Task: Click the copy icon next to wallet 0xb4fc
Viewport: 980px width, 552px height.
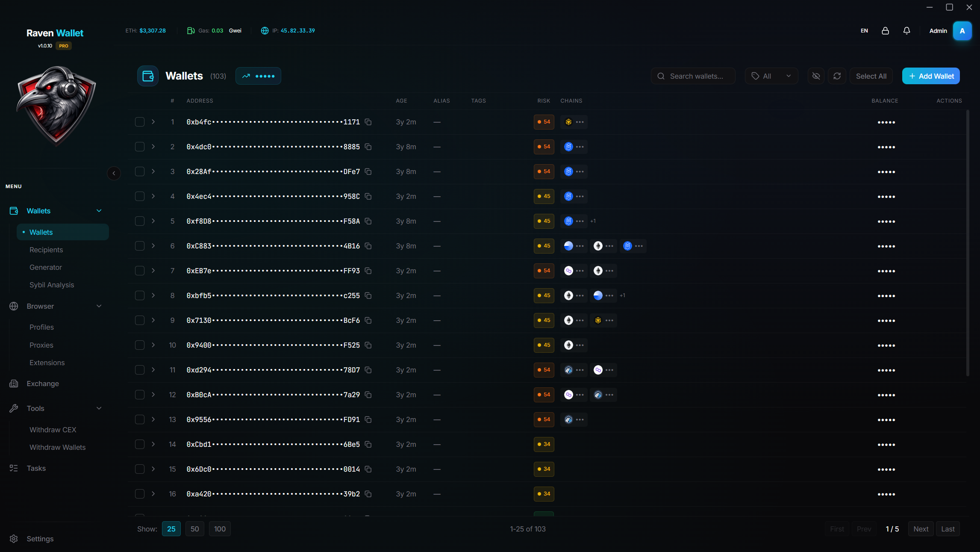Action: pos(368,122)
